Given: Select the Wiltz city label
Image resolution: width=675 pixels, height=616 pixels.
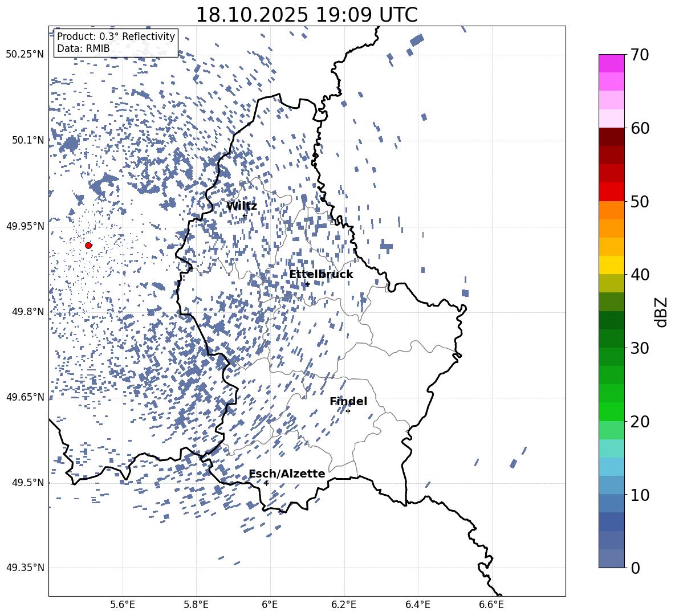Looking at the screenshot, I should pyautogui.click(x=242, y=206).
